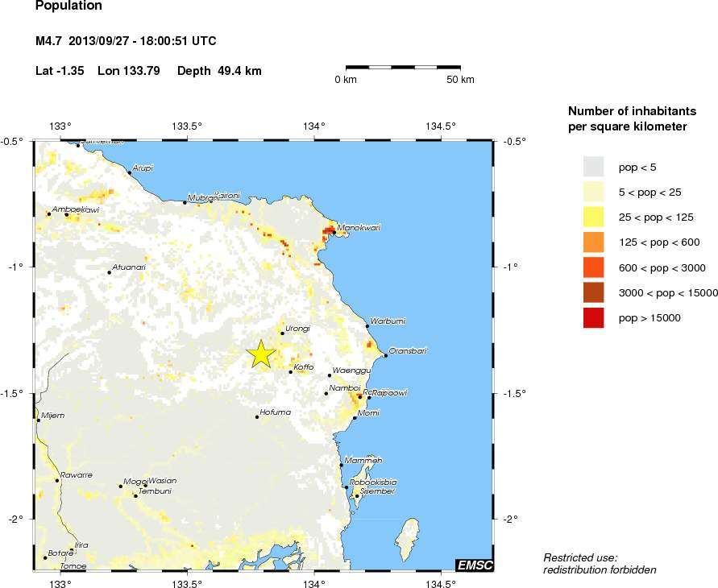Click the Arupi coastal label
Viewport: 718px width, 588px height.
[x=143, y=168]
